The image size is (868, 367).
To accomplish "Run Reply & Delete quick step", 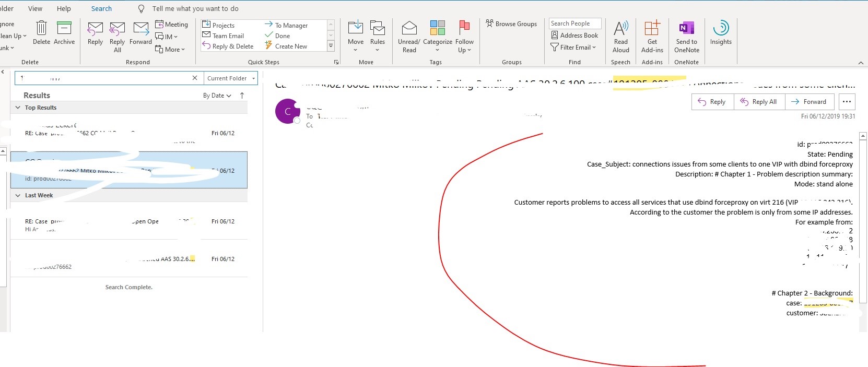I will click(x=228, y=46).
